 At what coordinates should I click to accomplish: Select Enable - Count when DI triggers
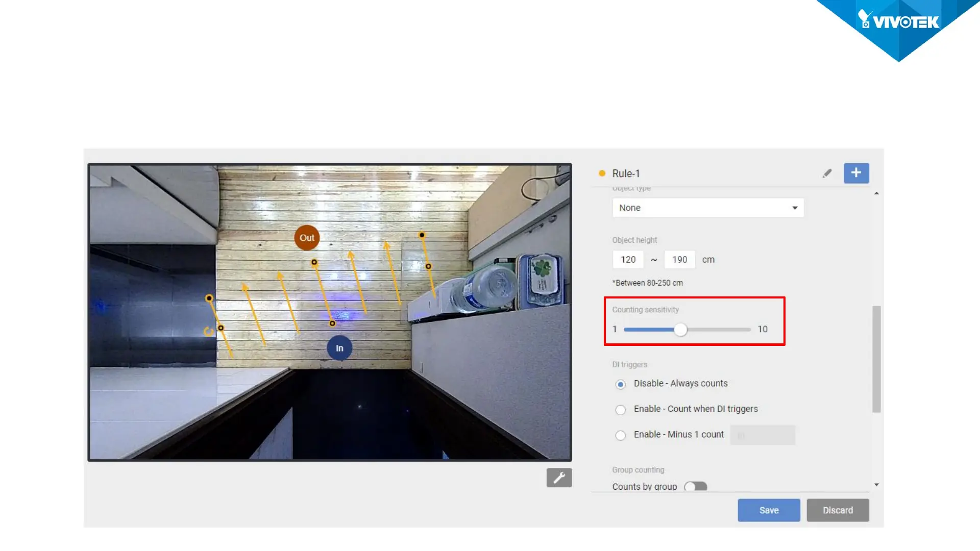pyautogui.click(x=620, y=410)
